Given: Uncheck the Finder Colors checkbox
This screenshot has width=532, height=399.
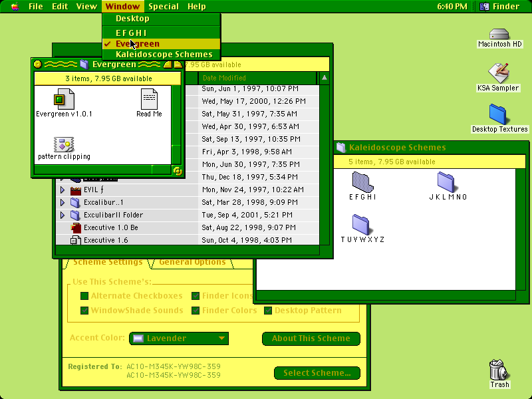Looking at the screenshot, I should (196, 311).
